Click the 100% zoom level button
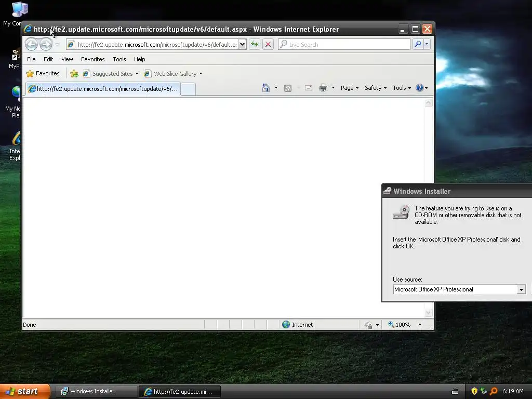Screen dimensions: 532x399 400,325
